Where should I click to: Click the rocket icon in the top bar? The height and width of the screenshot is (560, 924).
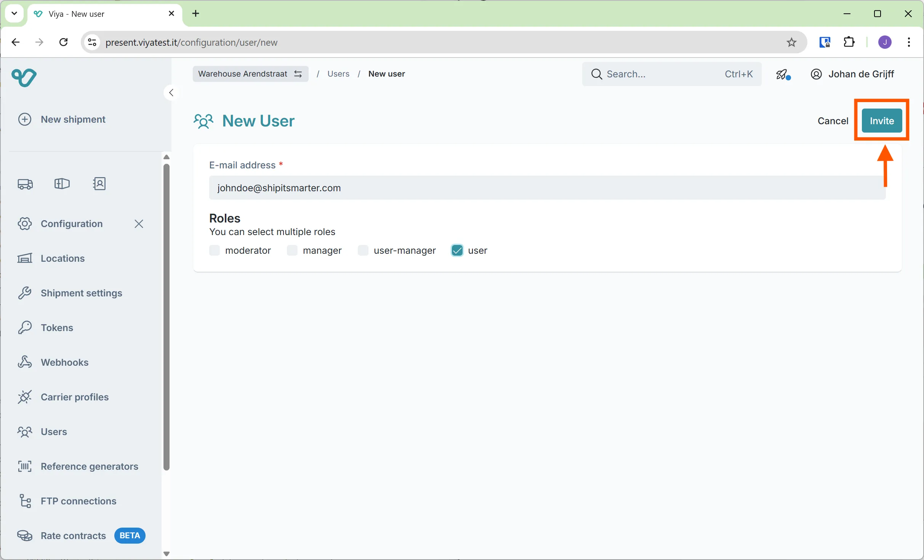[x=782, y=74]
